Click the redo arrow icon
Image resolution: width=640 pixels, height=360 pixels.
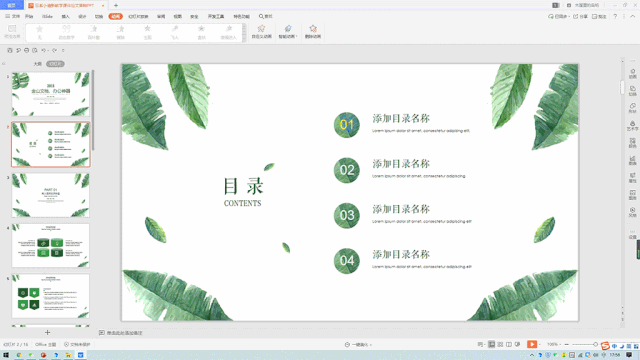[x=54, y=50]
